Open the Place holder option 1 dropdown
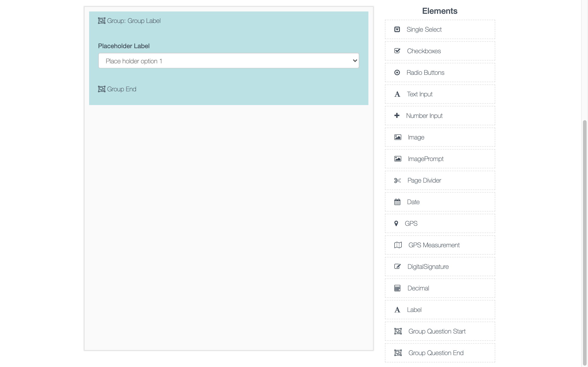This screenshot has height=367, width=588. coord(228,61)
